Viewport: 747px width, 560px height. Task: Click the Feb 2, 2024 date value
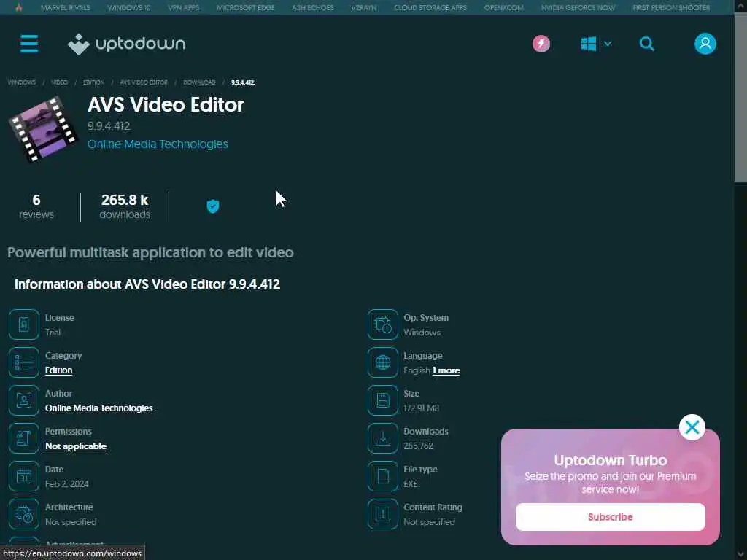point(66,484)
